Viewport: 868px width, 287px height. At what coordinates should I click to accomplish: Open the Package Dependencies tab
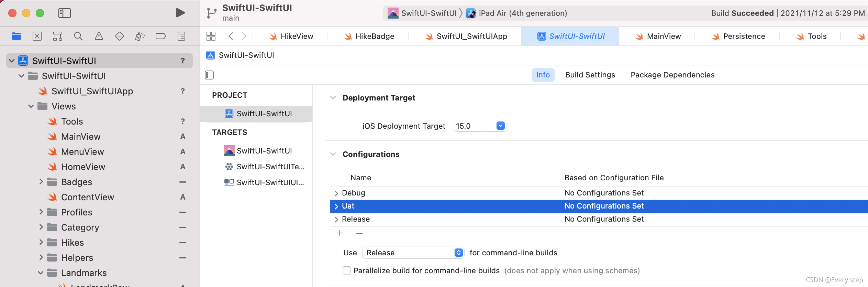(x=672, y=75)
